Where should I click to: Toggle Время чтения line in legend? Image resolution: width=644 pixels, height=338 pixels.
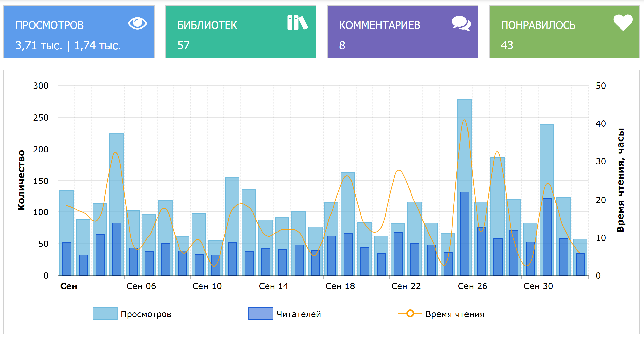tap(455, 314)
